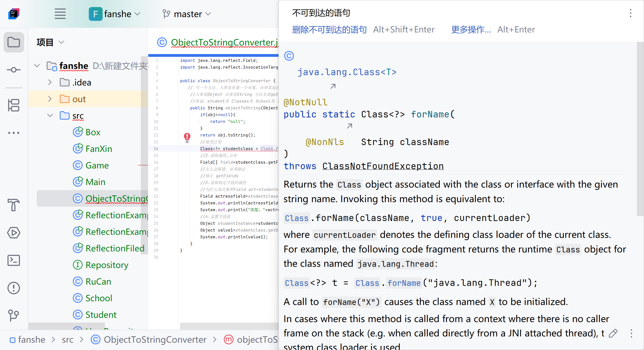This screenshot has width=644, height=350.
Task: Collapse the src folder
Action: (x=50, y=116)
